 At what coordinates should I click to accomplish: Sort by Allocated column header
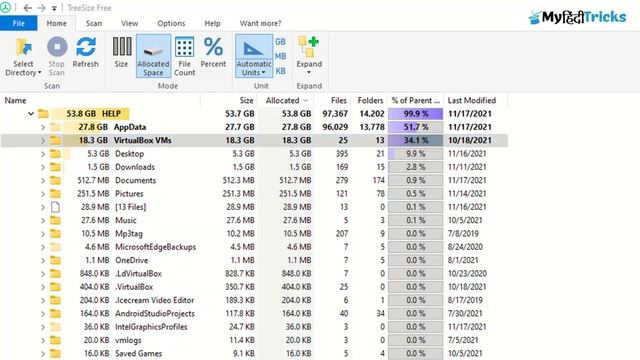(286, 100)
